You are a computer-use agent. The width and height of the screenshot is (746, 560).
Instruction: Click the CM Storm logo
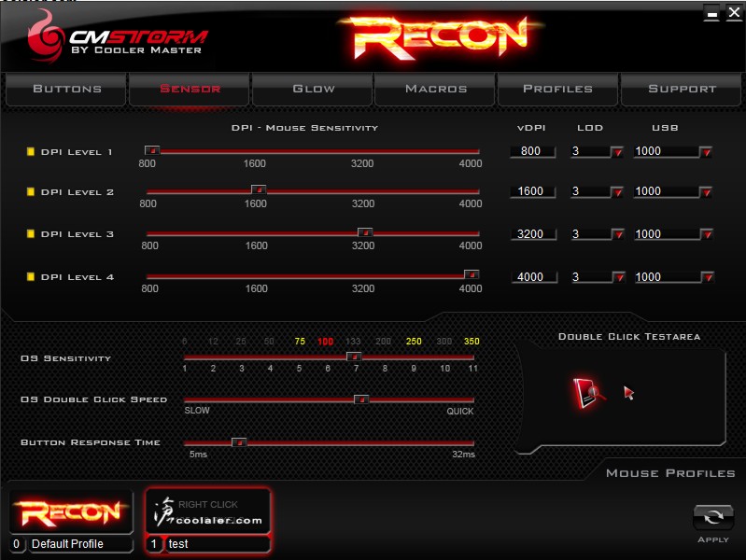118,38
